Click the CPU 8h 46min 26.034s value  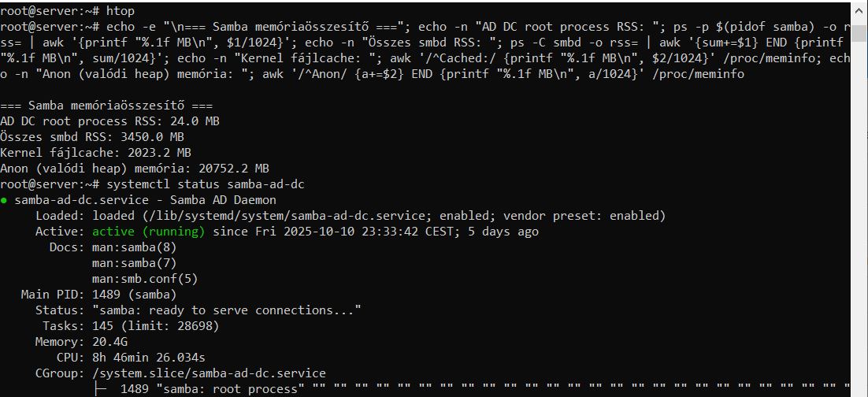[x=152, y=358]
